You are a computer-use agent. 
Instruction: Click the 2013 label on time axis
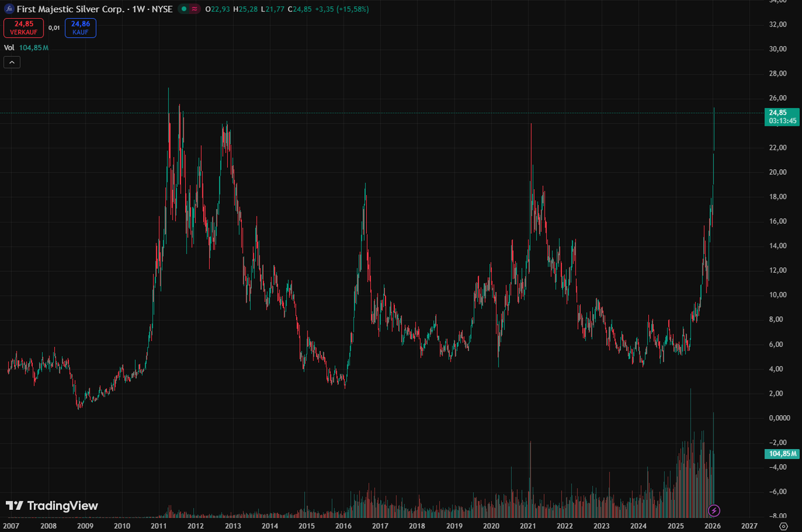(233, 526)
